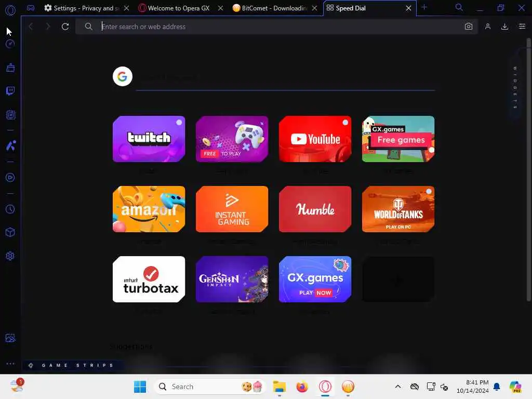Viewport: 532px width, 399px height.
Task: Open Extensions cube icon in sidebar
Action: click(10, 232)
